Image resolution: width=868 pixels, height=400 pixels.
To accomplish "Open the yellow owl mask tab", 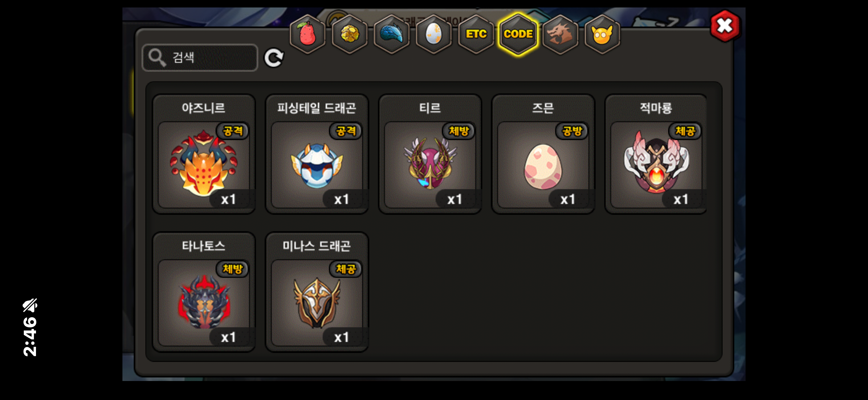I will click(x=602, y=34).
